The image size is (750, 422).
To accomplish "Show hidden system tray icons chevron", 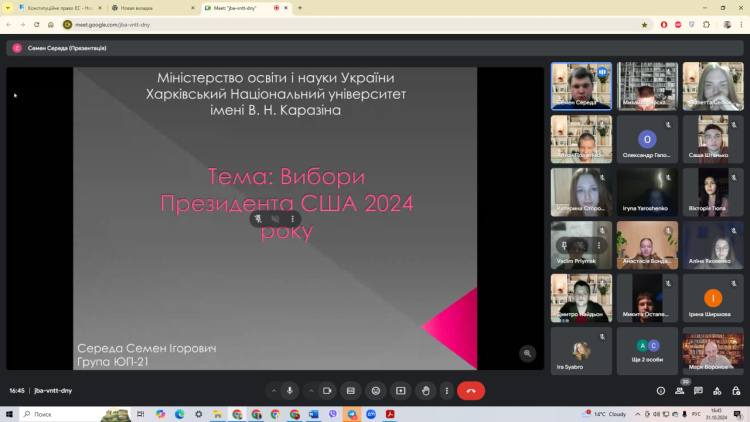I will click(638, 414).
